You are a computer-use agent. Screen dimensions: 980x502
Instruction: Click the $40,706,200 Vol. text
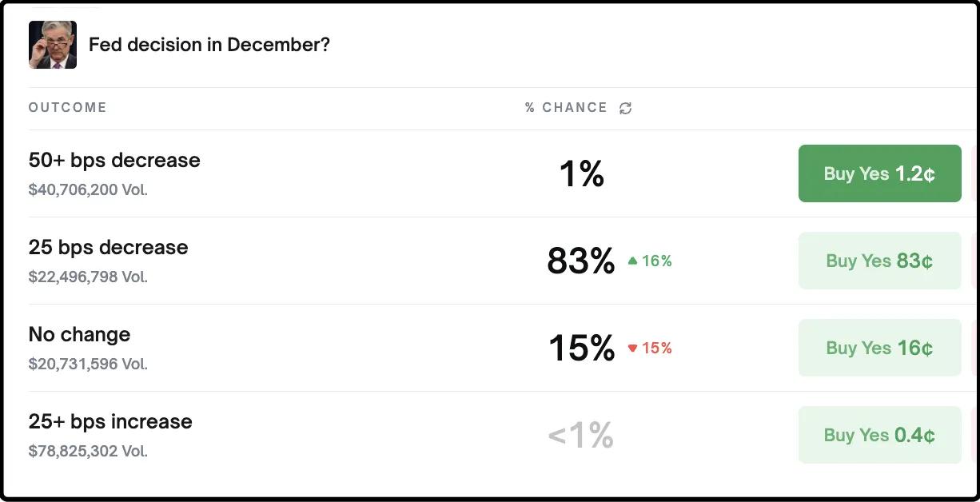(88, 189)
